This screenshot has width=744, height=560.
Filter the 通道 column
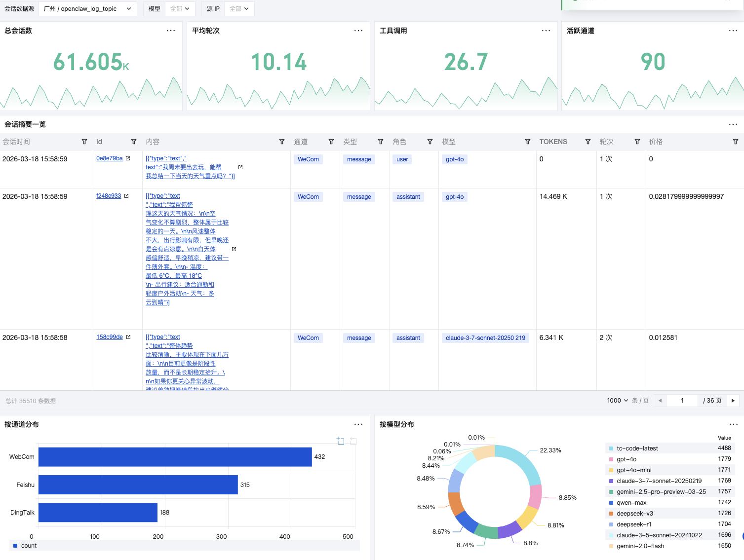pos(331,142)
